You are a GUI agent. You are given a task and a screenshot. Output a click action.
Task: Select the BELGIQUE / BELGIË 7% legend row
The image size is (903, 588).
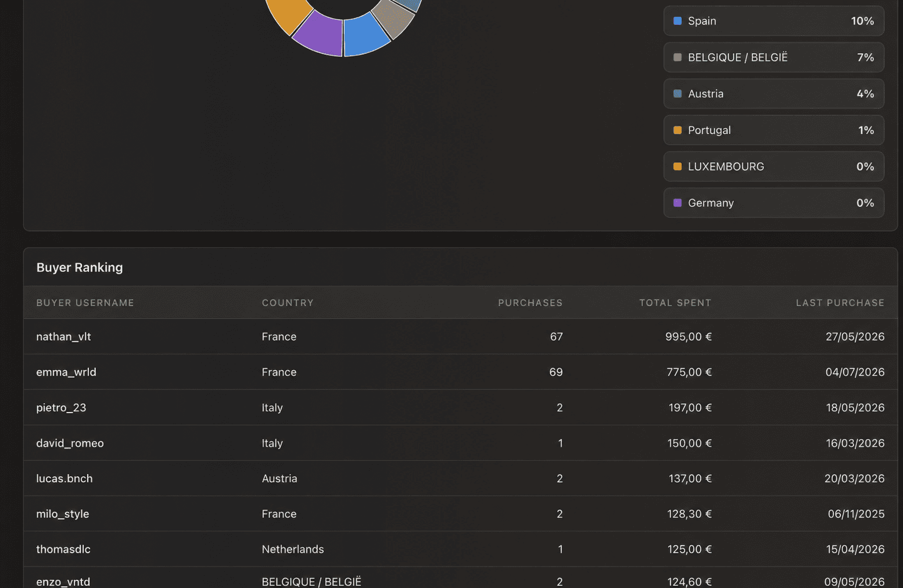(x=774, y=57)
